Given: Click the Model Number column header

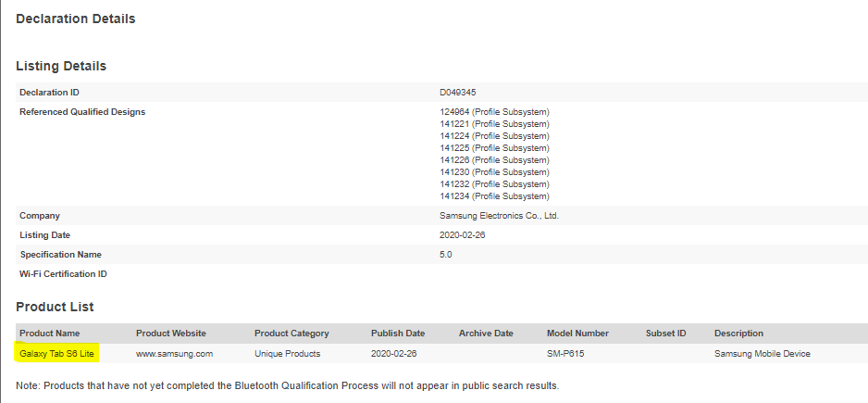Looking at the screenshot, I should click(578, 334).
